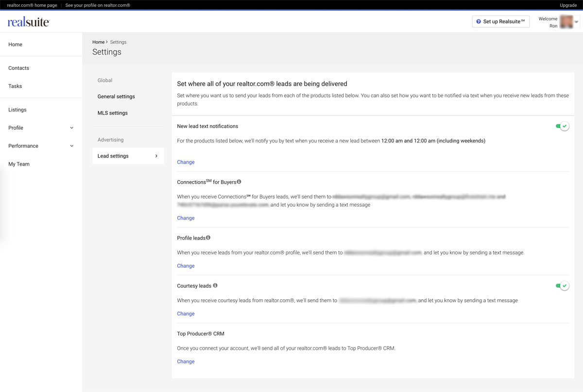583x392 pixels.
Task: Click Home breadcrumb link
Action: pyautogui.click(x=99, y=42)
